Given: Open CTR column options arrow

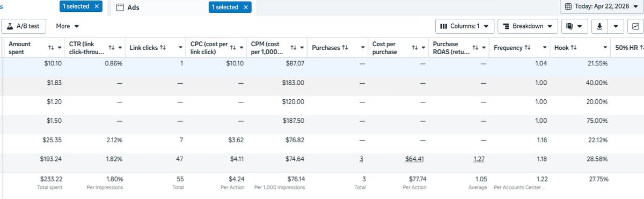Looking at the screenshot, I should point(120,48).
